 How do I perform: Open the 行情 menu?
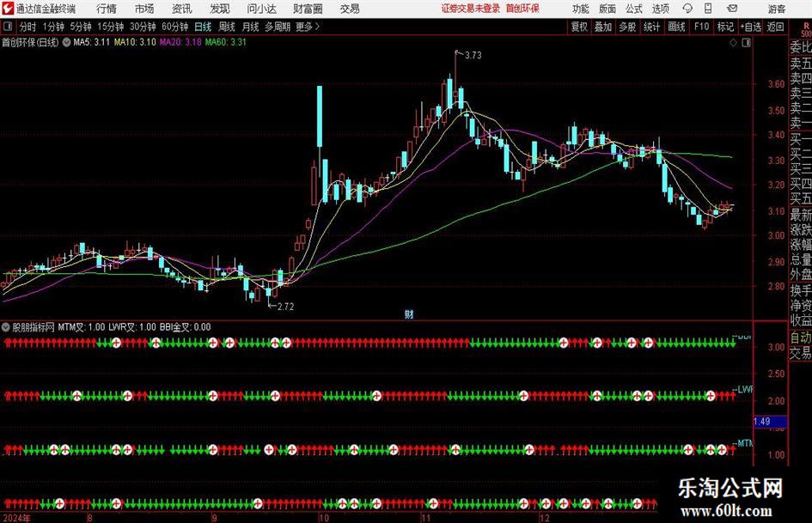(x=107, y=9)
